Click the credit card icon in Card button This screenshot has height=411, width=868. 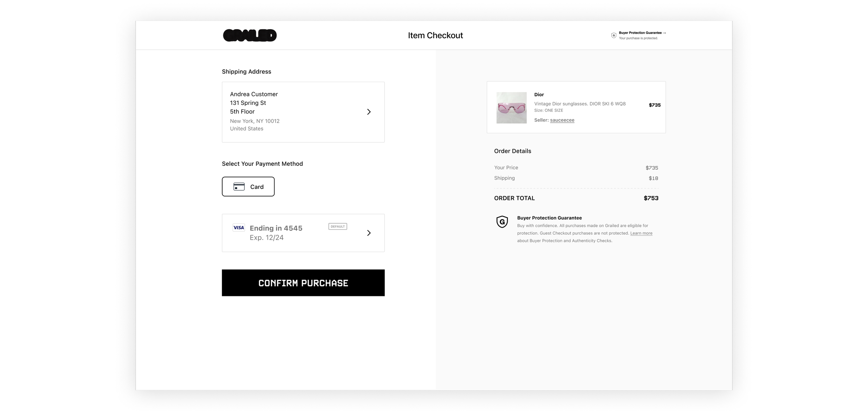[239, 187]
